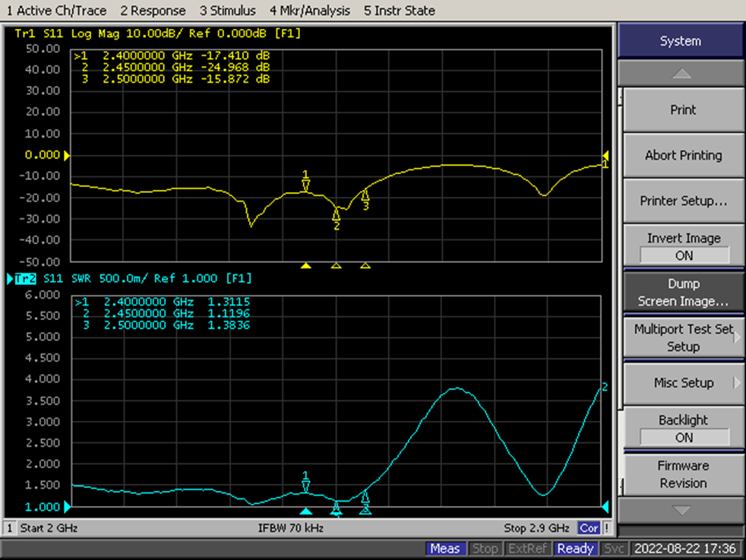Click the Cor correction status indicator
The width and height of the screenshot is (746, 560).
tap(589, 527)
